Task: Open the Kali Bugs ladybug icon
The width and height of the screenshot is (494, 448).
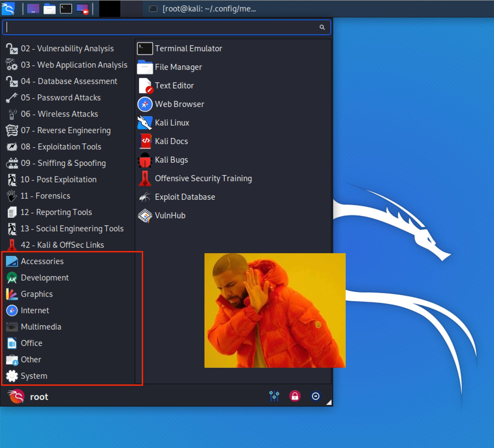Action: [x=145, y=160]
